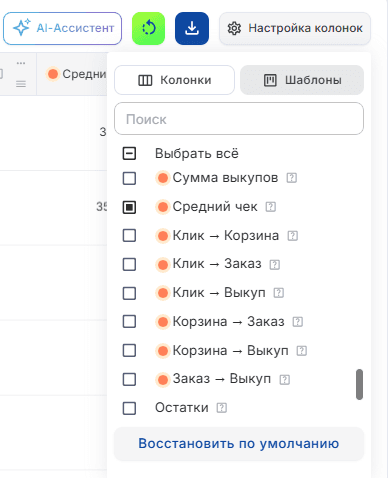
Task: Enable the Остатки checkbox
Action: pyautogui.click(x=129, y=408)
